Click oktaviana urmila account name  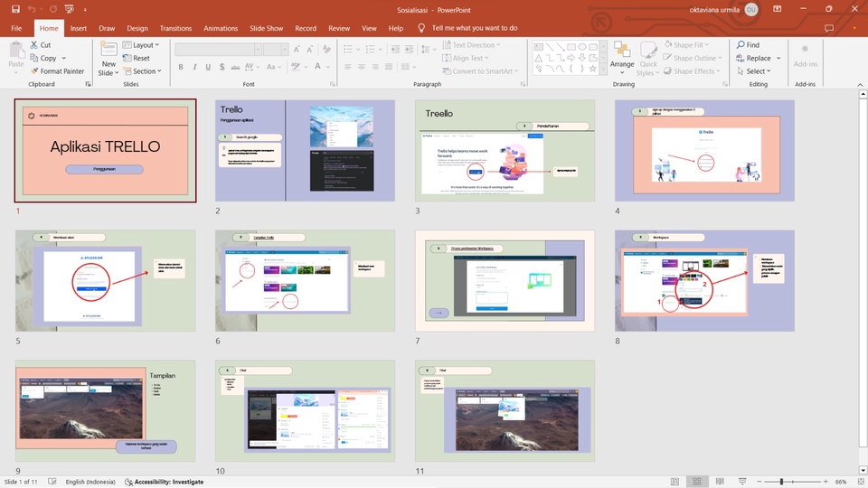[714, 9]
